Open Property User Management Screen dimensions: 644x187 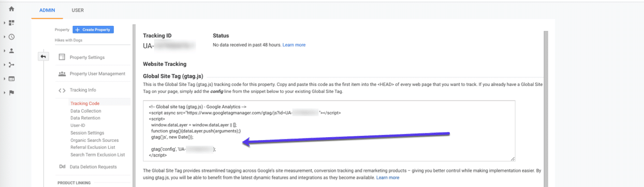(x=97, y=74)
